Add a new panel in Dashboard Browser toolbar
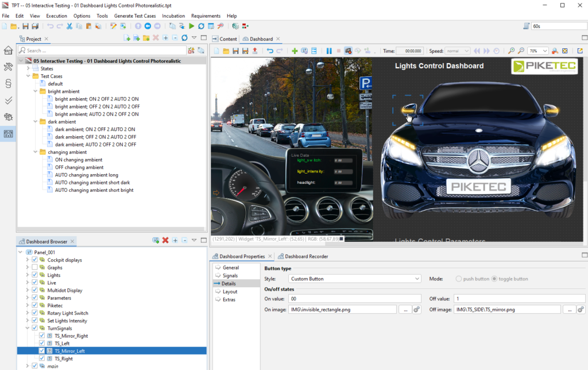The image size is (588, 370). click(156, 240)
